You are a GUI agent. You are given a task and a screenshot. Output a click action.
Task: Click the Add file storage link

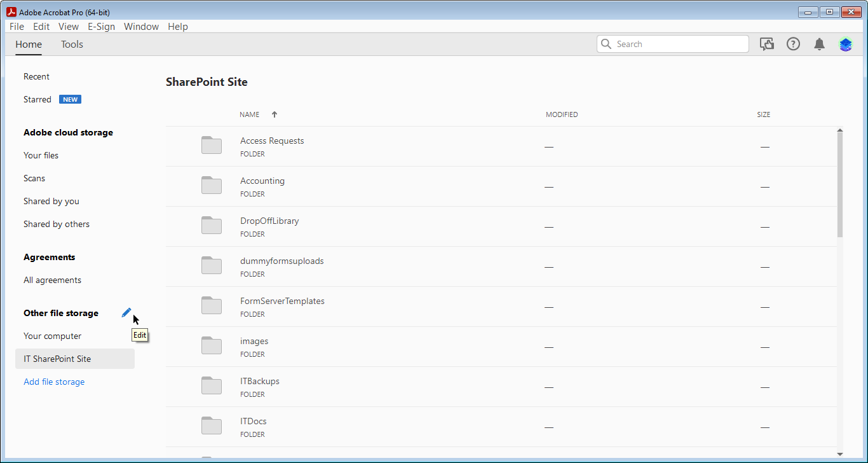pos(54,382)
